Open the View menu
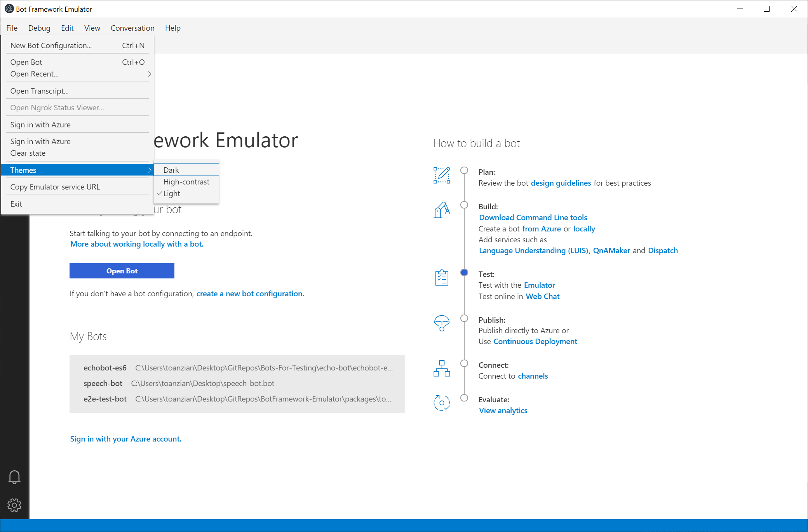The image size is (808, 532). tap(92, 28)
